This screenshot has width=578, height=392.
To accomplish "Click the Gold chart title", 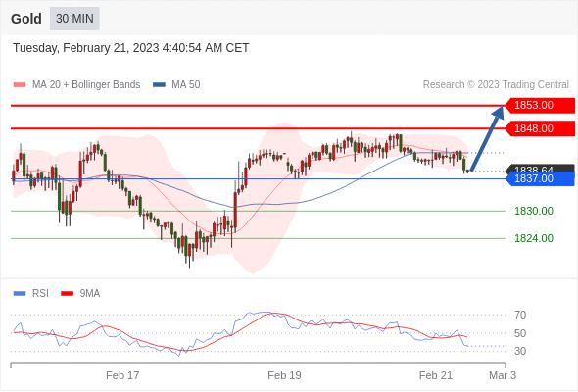I will point(26,19).
